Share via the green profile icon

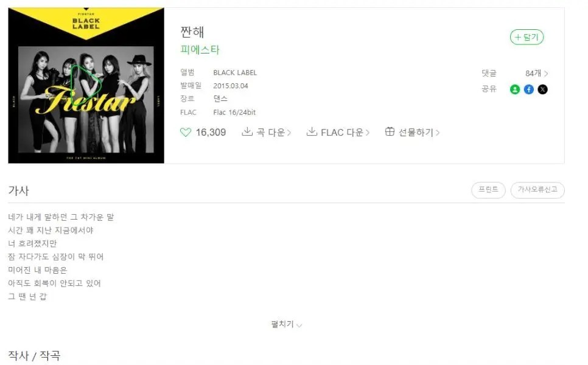(x=515, y=89)
